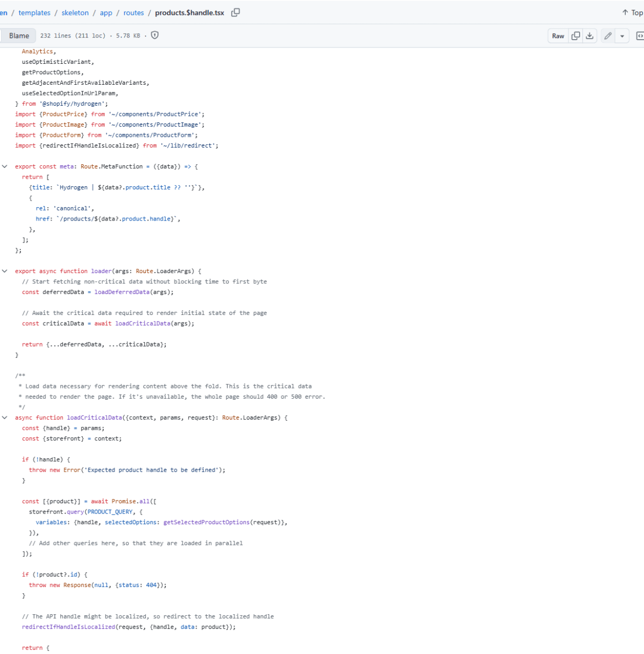Screen dimensions: 644x654
Task: Click the 'const {handle} = params;' line
Action: (63, 428)
